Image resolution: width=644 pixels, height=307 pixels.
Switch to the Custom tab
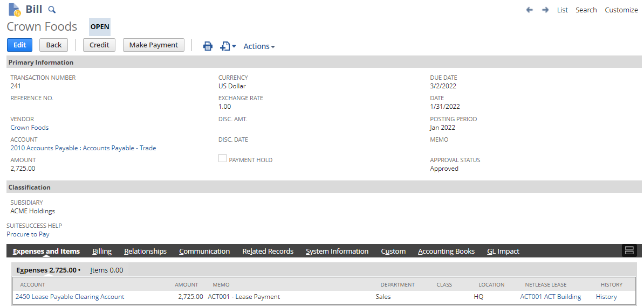393,252
